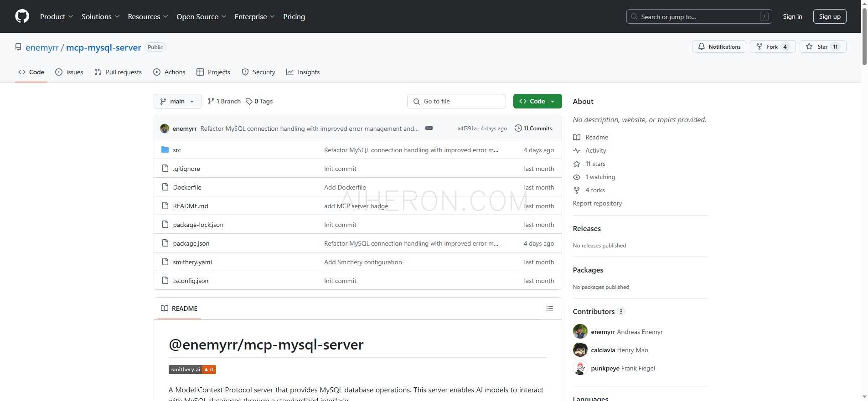The width and height of the screenshot is (868, 401).
Task: Click the 11 Commits history link
Action: coord(533,129)
